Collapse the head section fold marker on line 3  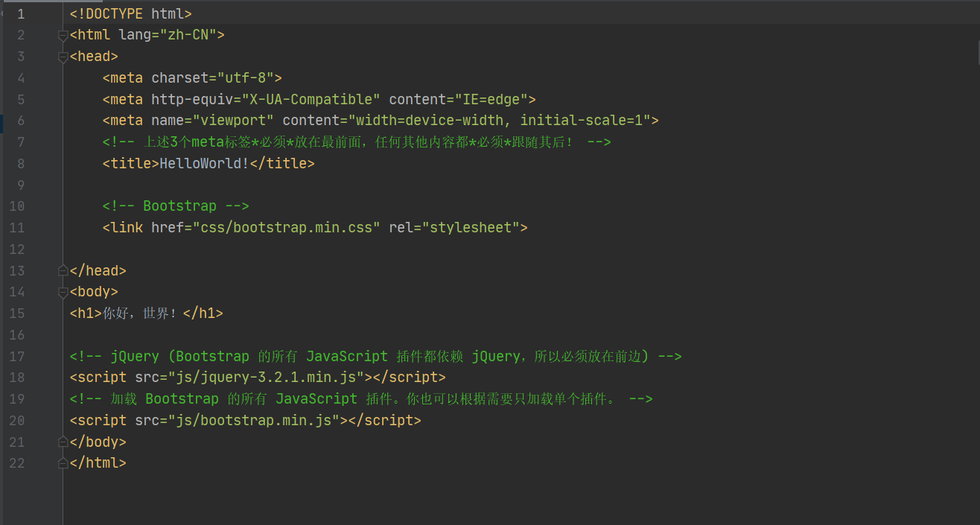tap(63, 57)
